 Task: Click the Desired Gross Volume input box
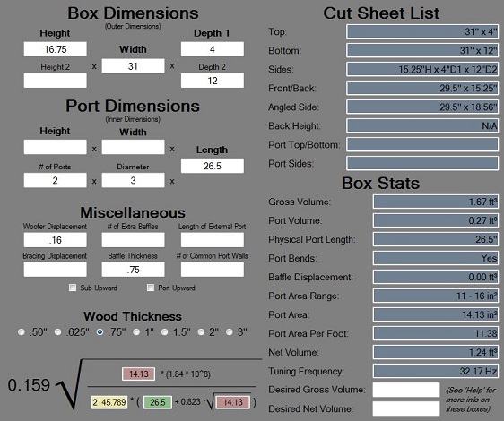click(x=406, y=390)
